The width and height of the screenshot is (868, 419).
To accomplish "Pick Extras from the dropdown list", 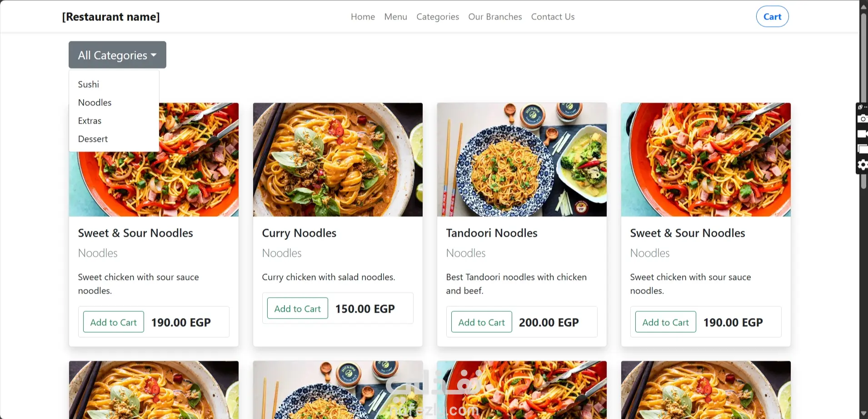I will 90,121.
